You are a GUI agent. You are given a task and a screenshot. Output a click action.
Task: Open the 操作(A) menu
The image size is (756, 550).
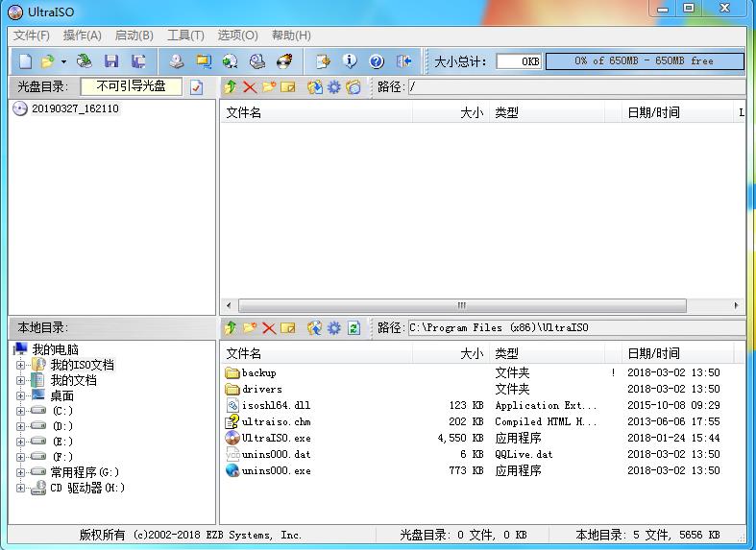tap(82, 36)
